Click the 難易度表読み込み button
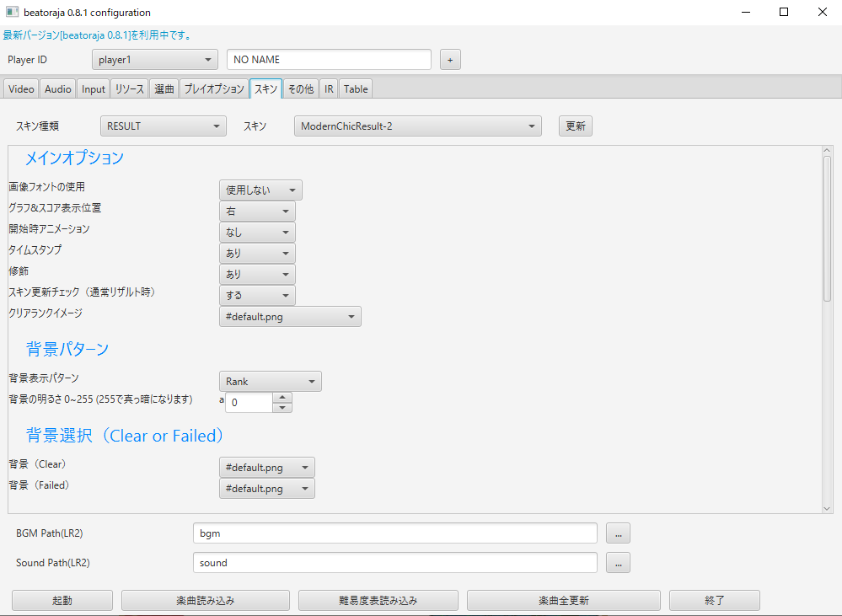 [378, 601]
